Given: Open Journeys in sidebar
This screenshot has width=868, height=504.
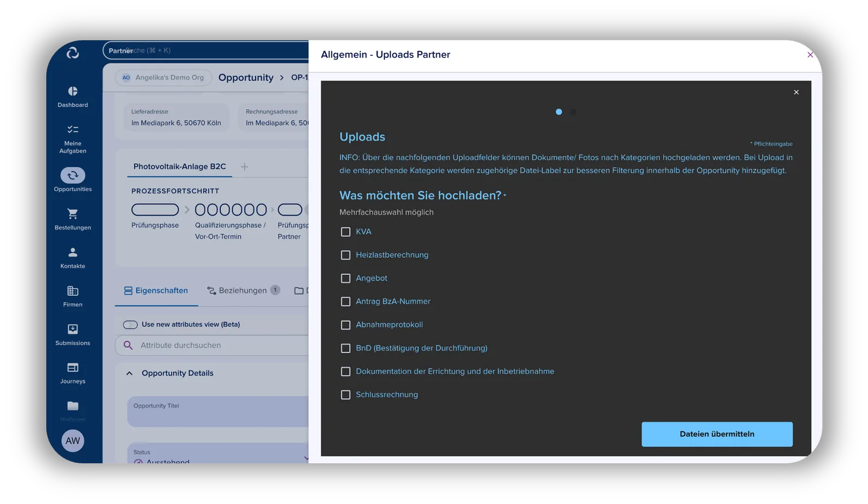Looking at the screenshot, I should point(73,373).
